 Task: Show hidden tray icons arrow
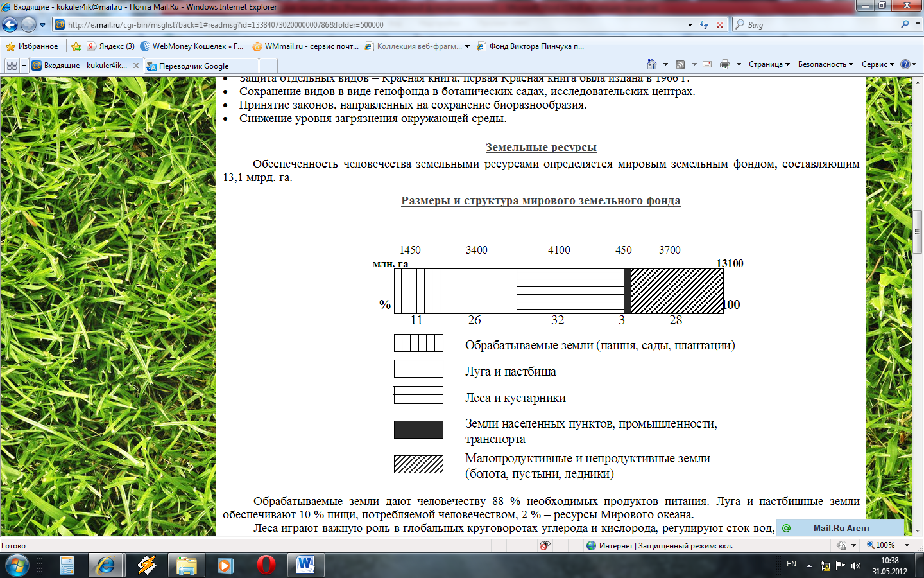(810, 566)
